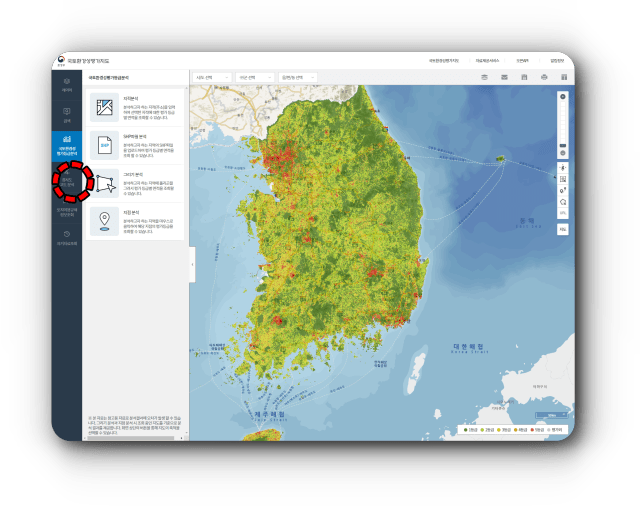Image resolution: width=640 pixels, height=506 pixels.
Task: Click the grade 3 yellow legend dot
Action: pos(499,430)
